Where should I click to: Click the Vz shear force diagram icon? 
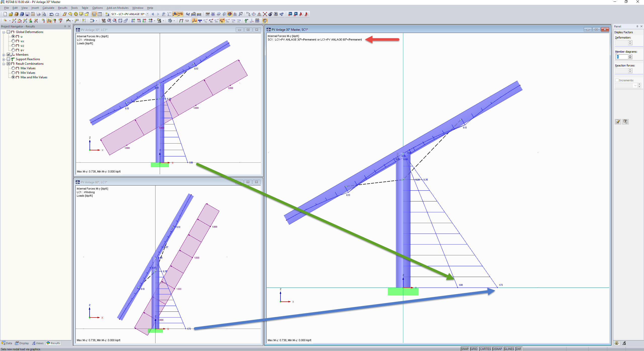tap(211, 21)
